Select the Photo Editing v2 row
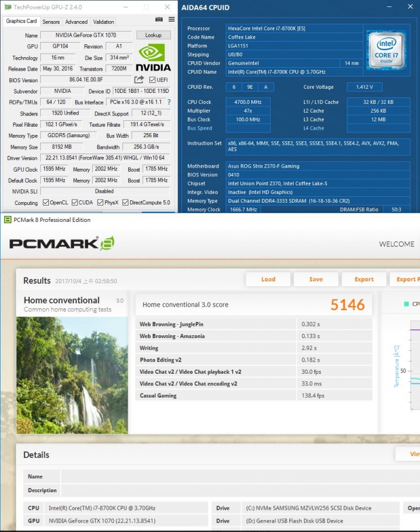This screenshot has width=420, height=532. coord(254,360)
